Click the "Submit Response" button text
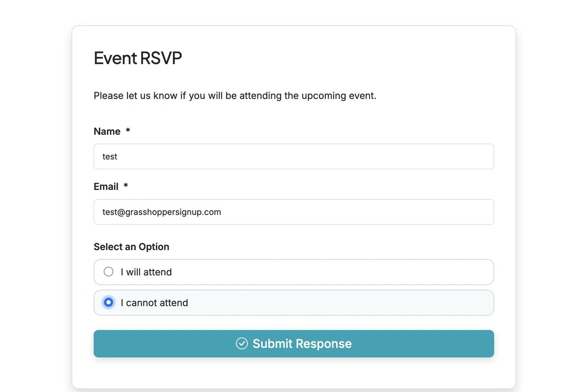588x392 pixels. click(302, 343)
